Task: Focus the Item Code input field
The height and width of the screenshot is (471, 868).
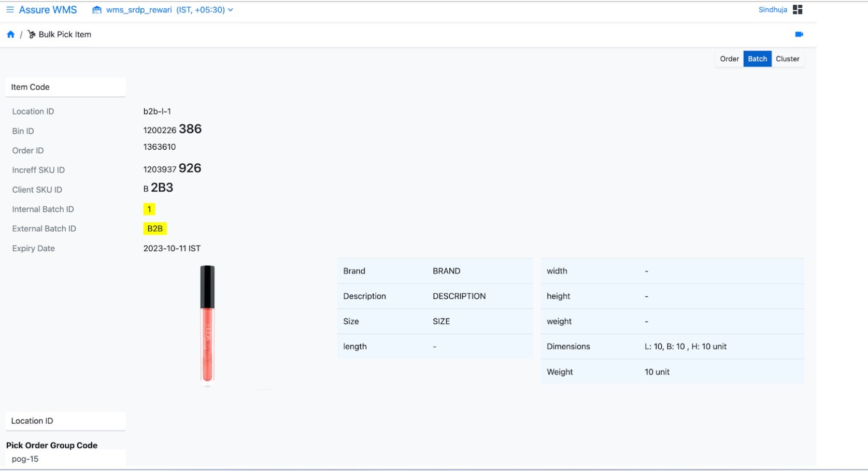Action: [65, 87]
